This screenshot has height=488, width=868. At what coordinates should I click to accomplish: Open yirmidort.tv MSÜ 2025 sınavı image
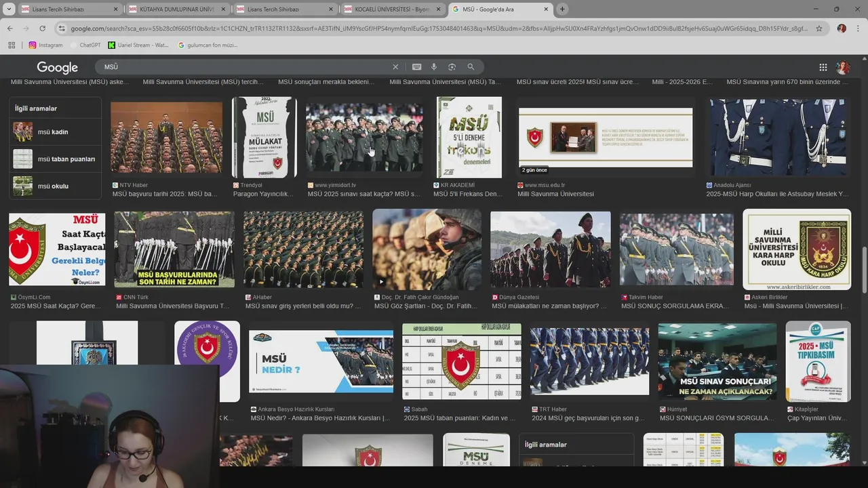click(364, 138)
